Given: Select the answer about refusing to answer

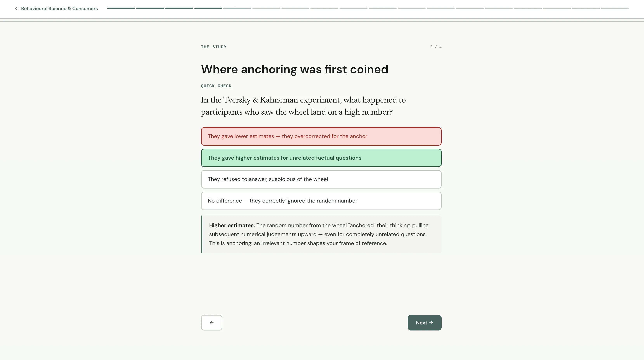Looking at the screenshot, I should coord(321,179).
